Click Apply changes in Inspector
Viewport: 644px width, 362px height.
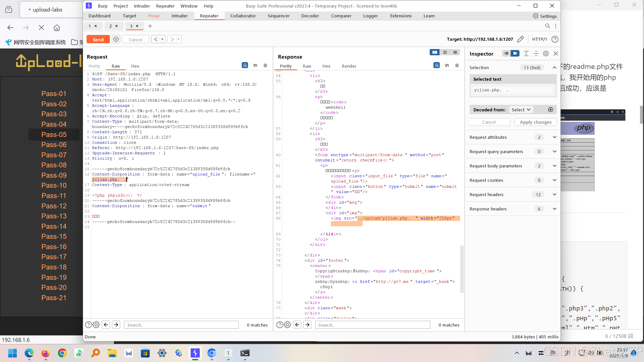point(535,122)
